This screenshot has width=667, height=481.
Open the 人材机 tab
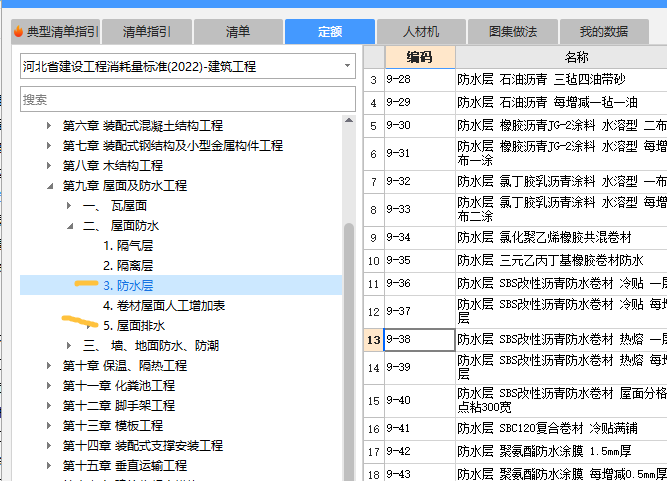click(421, 31)
